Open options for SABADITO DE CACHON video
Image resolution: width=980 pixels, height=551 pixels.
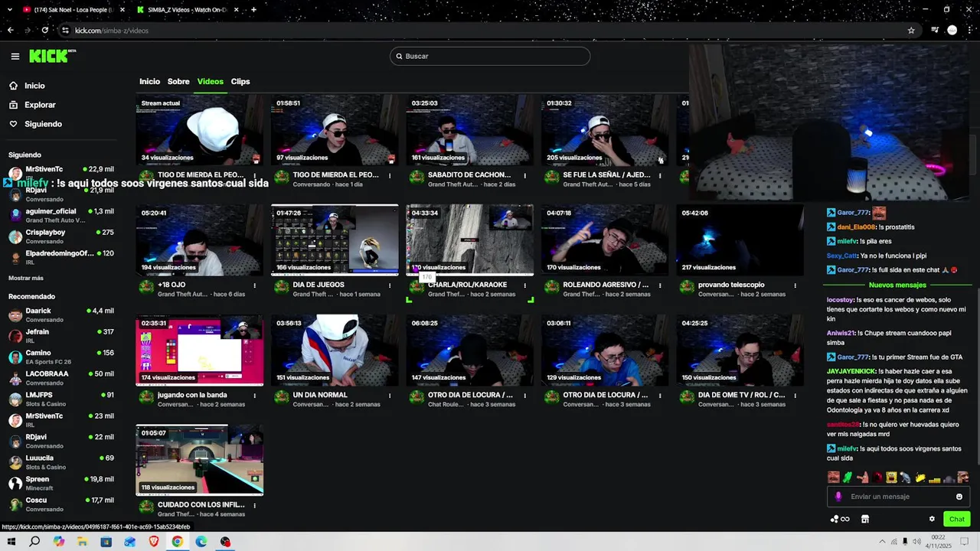click(524, 175)
